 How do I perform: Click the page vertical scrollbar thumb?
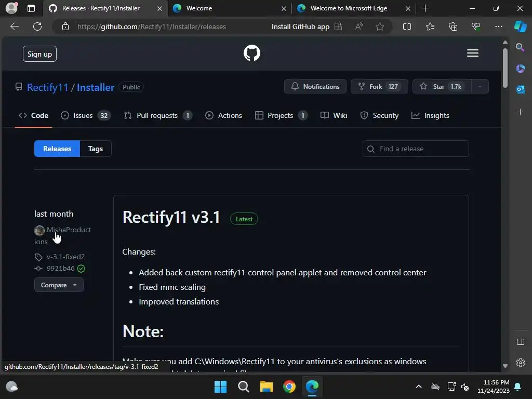pos(505,68)
